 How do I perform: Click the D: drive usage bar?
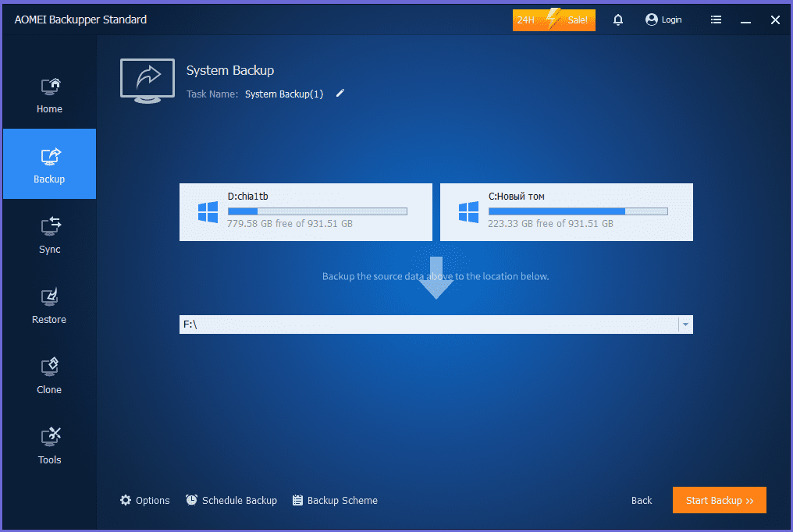point(318,211)
